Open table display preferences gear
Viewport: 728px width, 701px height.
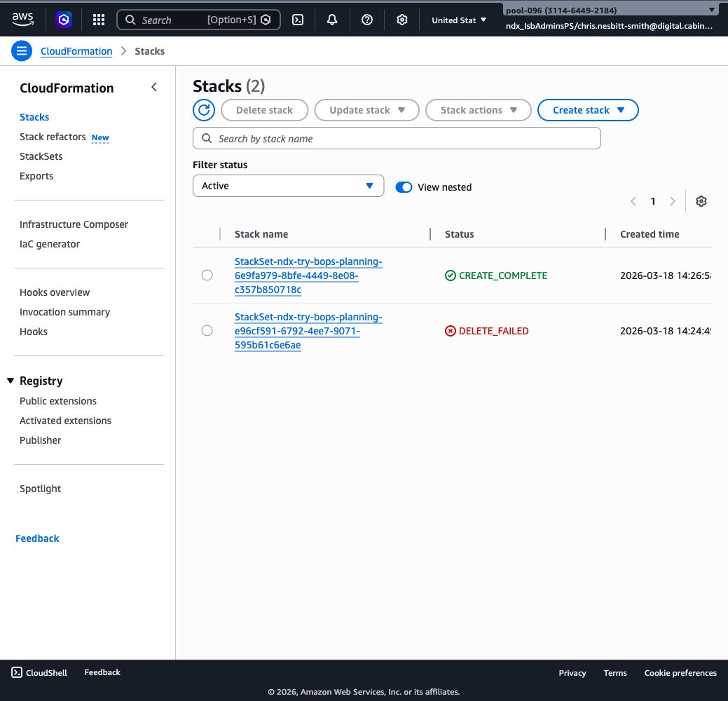click(x=701, y=201)
